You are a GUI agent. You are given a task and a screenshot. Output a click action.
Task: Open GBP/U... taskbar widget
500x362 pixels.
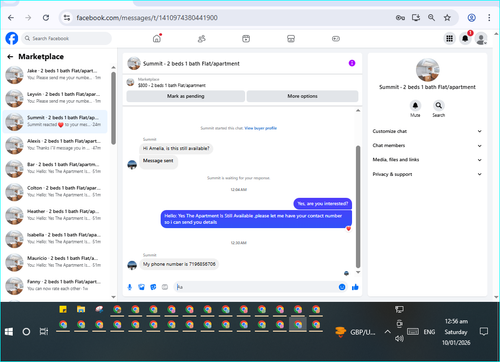click(355, 332)
